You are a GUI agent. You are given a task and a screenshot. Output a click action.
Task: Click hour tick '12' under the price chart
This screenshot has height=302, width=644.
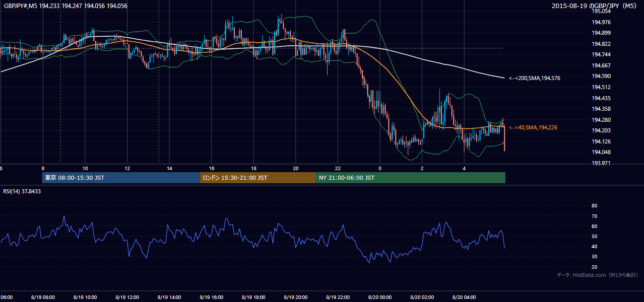pos(127,168)
